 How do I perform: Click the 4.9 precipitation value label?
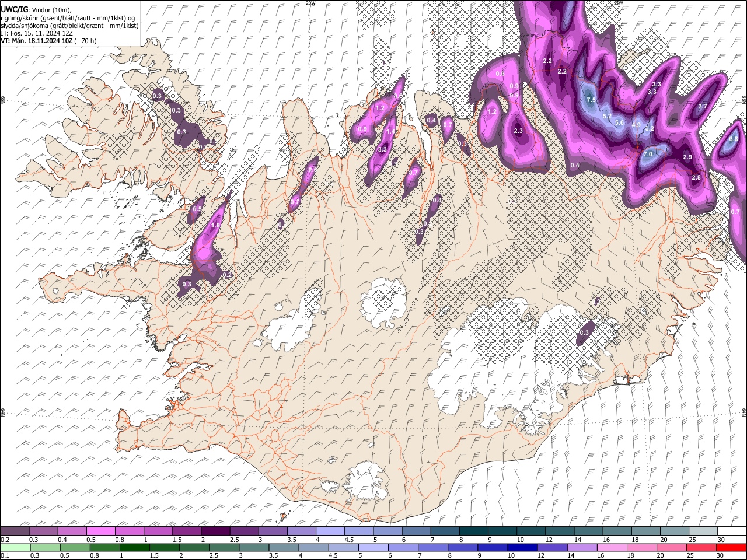(636, 125)
